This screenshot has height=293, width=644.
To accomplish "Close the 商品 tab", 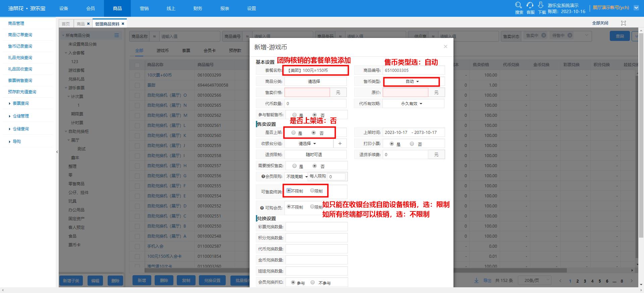I will tap(88, 24).
